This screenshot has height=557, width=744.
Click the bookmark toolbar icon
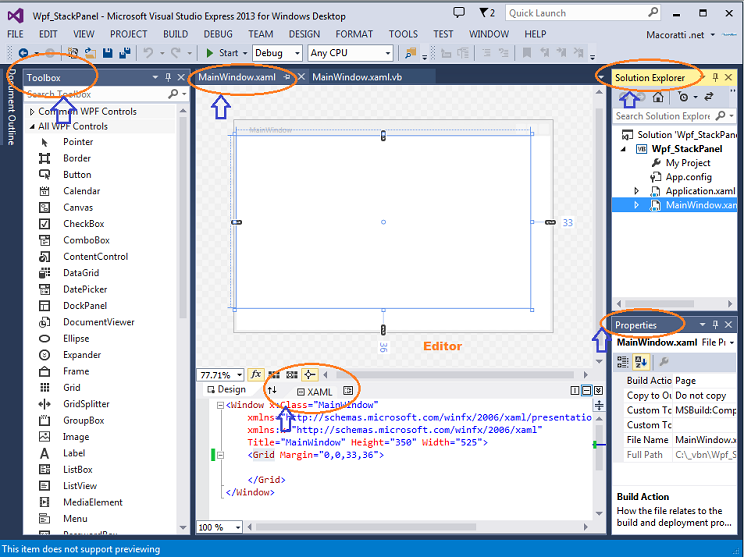point(527,53)
